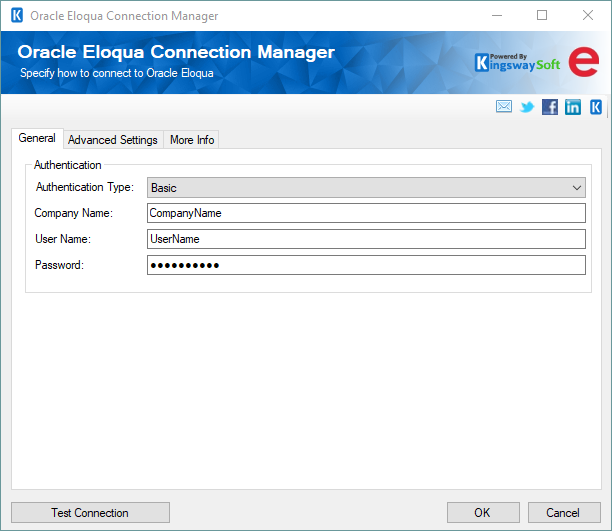
Task: Click the Authentication group box heading
Action: click(x=68, y=165)
